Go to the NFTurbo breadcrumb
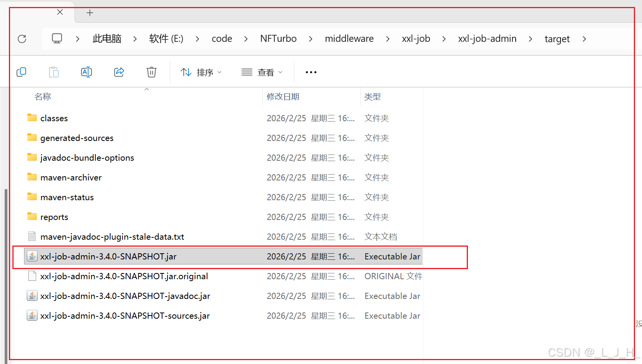Screen dimensions: 642x364 tap(278, 39)
